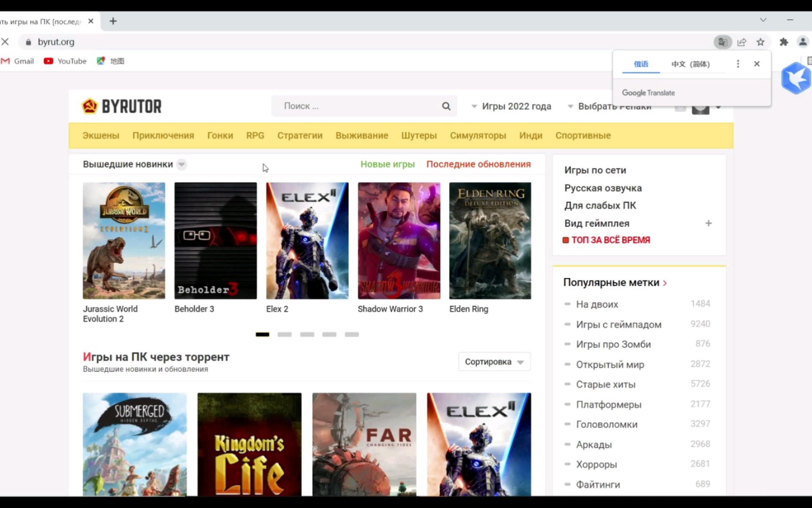Image resolution: width=812 pixels, height=508 pixels.
Task: Open the Kingdom's Life game cover
Action: (x=250, y=444)
